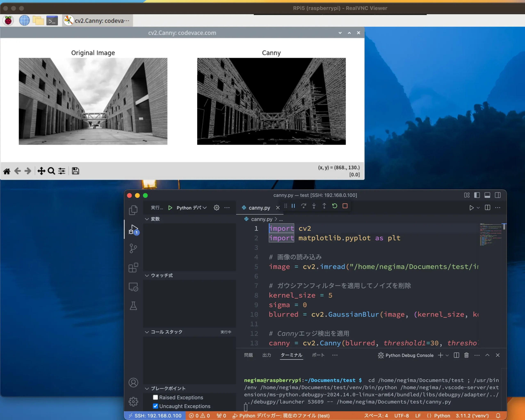Reset the plot to its home view

coord(7,171)
